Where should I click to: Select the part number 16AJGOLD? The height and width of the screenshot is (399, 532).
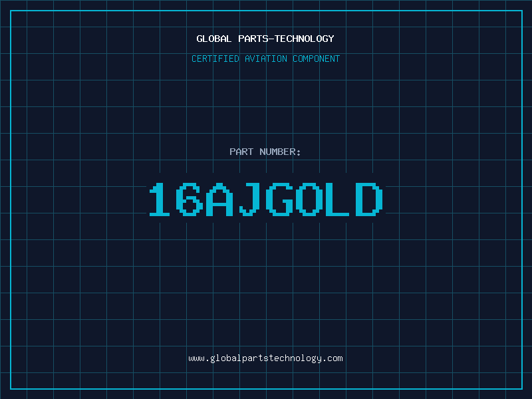266,199
